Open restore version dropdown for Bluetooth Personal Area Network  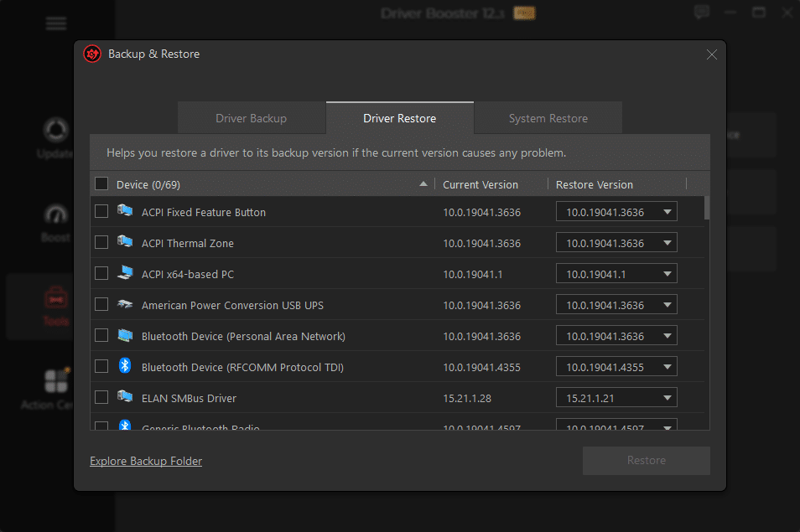[616, 336]
